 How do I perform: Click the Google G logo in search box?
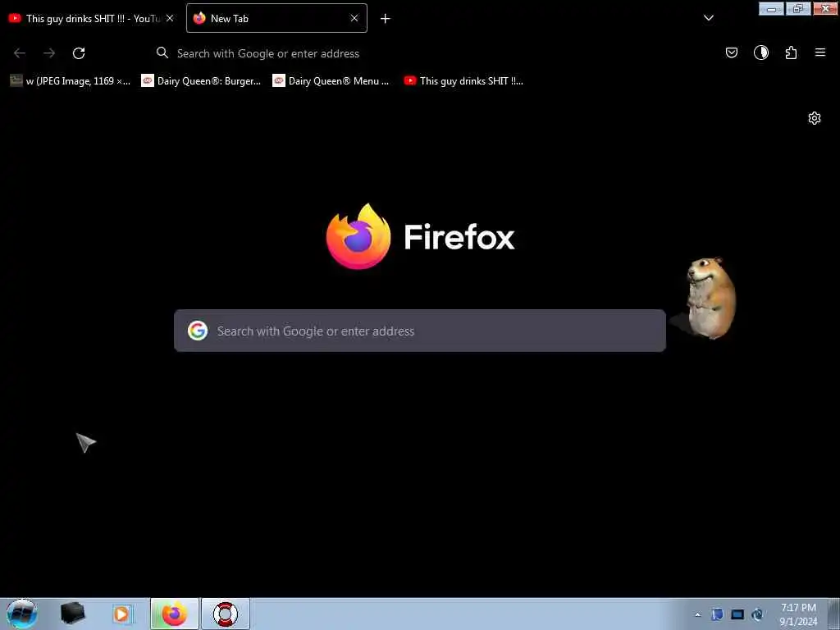pyautogui.click(x=198, y=331)
